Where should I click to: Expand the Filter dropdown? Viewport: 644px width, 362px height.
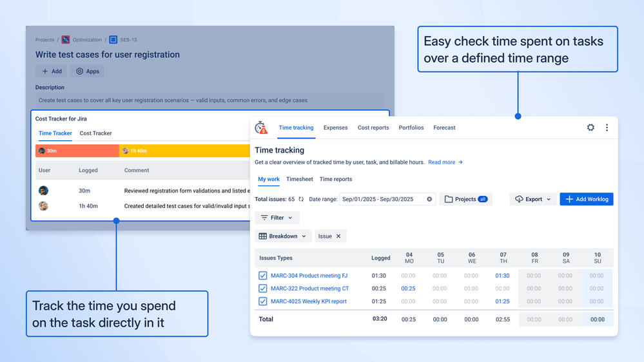pyautogui.click(x=277, y=218)
